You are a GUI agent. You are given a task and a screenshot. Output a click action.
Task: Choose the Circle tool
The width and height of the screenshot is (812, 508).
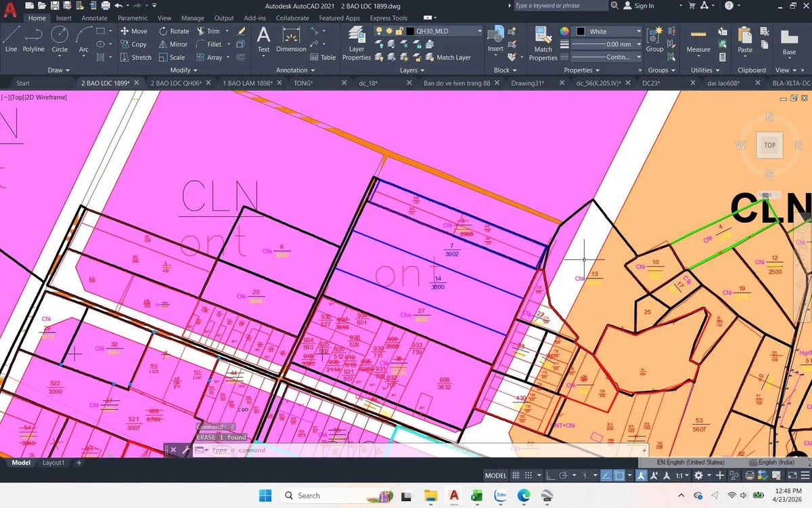tap(60, 39)
